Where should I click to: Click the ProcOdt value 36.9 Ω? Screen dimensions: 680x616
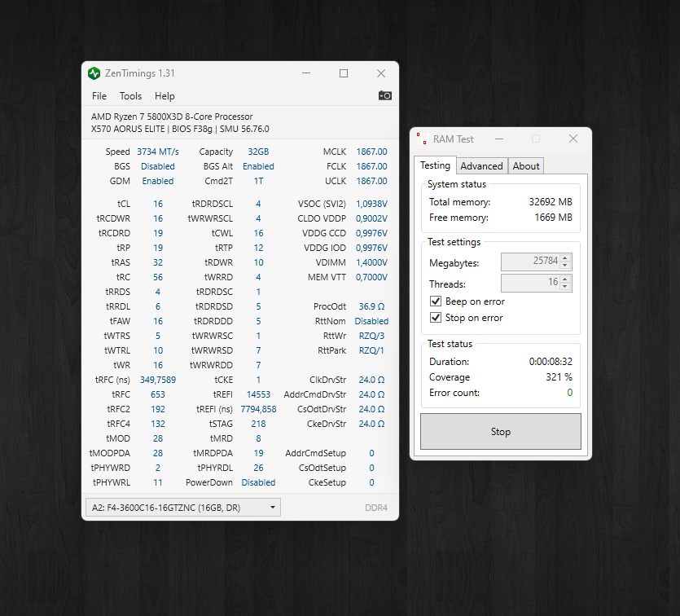click(371, 306)
